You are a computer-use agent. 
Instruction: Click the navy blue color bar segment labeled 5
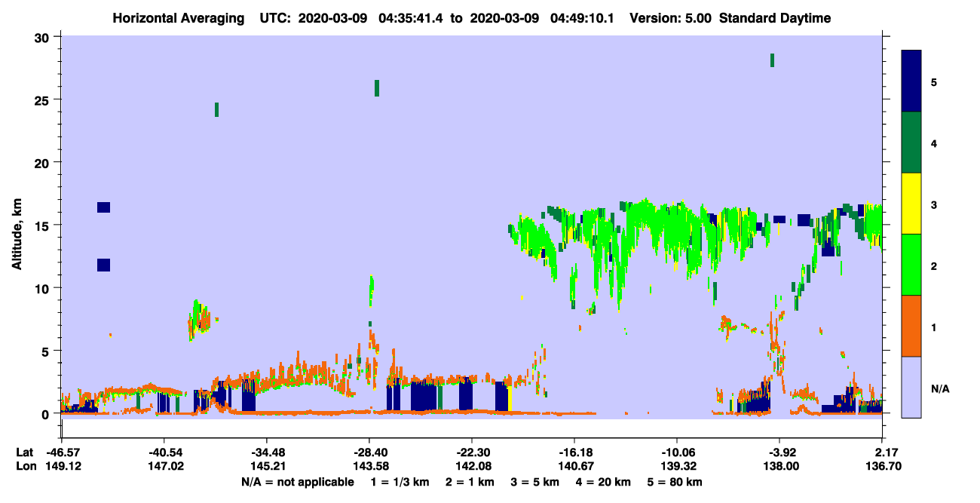[911, 81]
